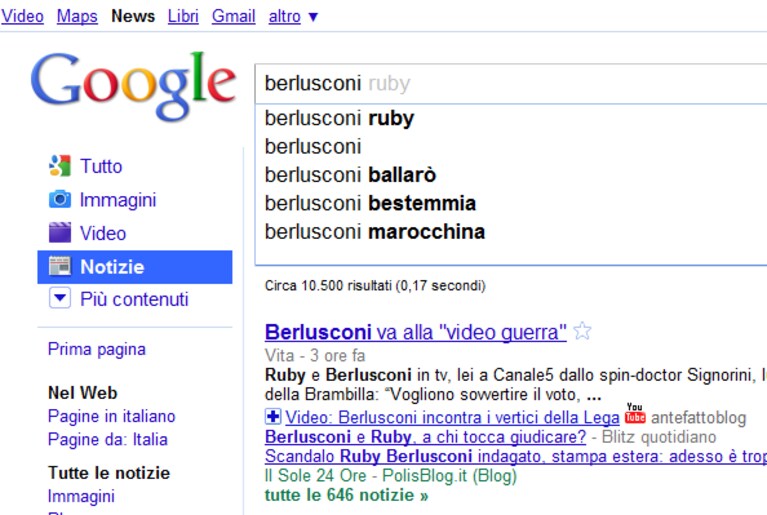Image resolution: width=767 pixels, height=515 pixels.
Task: Filter by Pagine in italiano
Action: click(112, 416)
